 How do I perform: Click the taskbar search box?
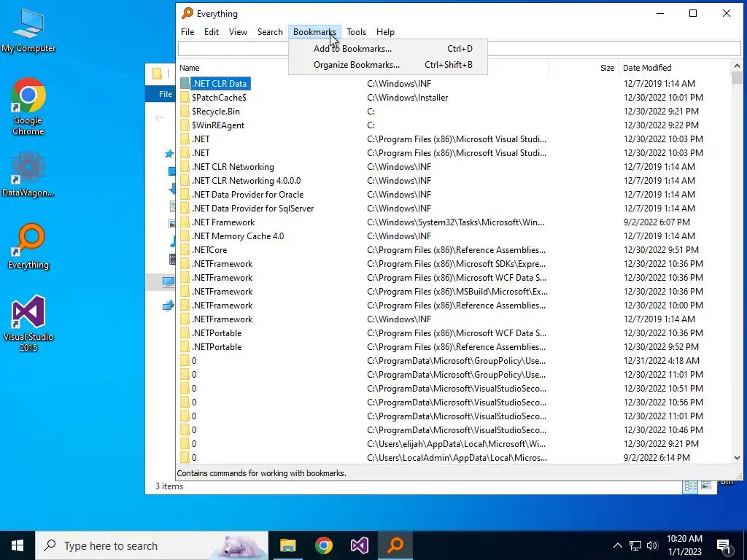152,545
